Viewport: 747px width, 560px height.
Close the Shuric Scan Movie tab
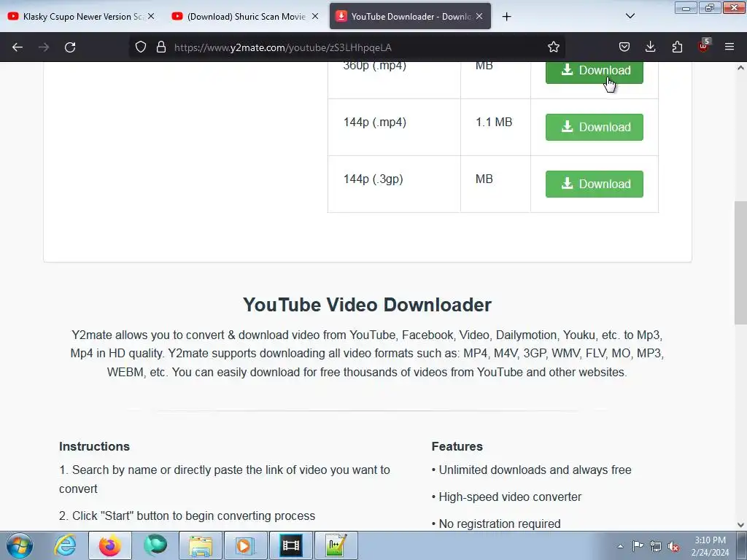315,16
